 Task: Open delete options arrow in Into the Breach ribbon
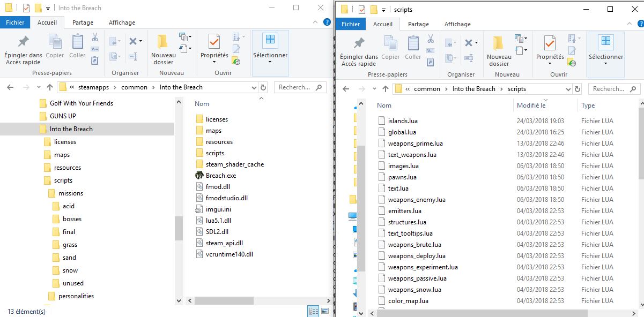pyautogui.click(x=140, y=41)
